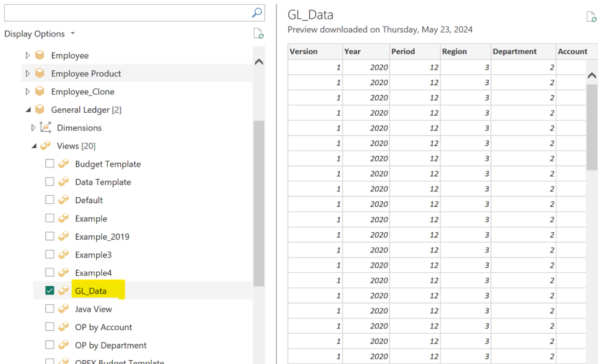Select the Example4 view row

tap(143, 273)
